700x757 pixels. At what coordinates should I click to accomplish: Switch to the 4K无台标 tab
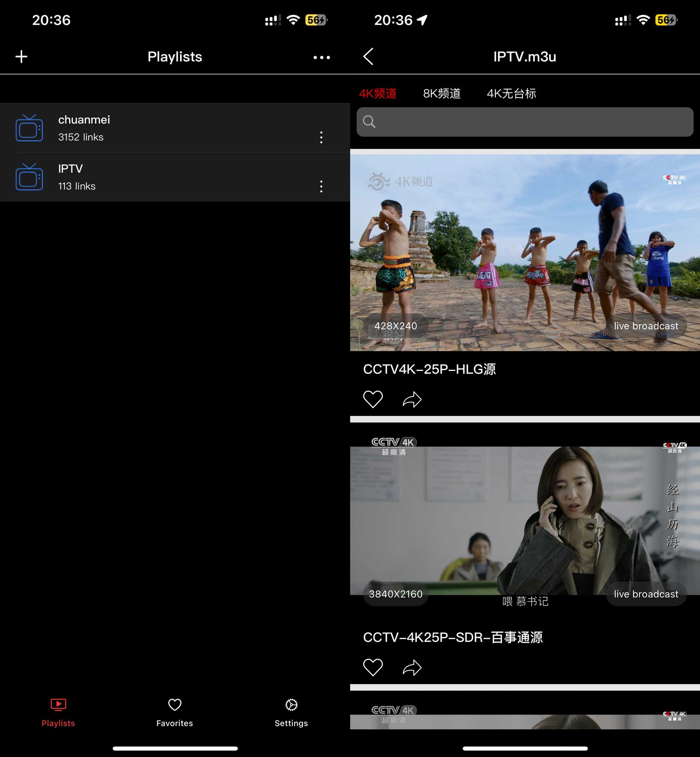pos(512,94)
